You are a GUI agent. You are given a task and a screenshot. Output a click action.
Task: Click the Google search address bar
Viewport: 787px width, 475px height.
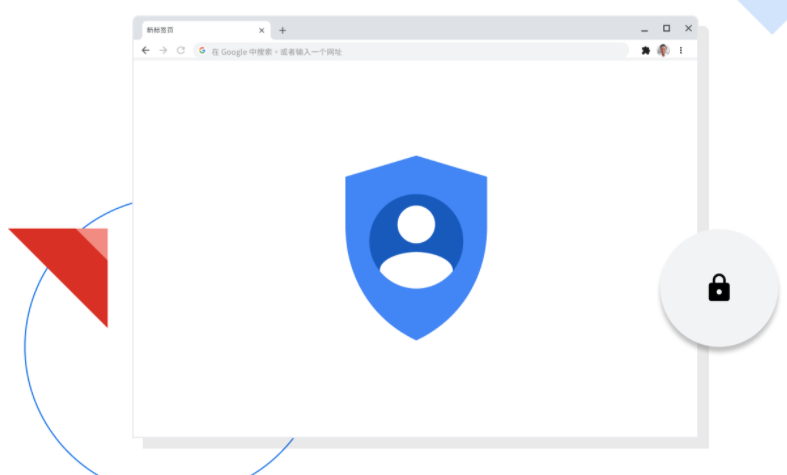411,51
